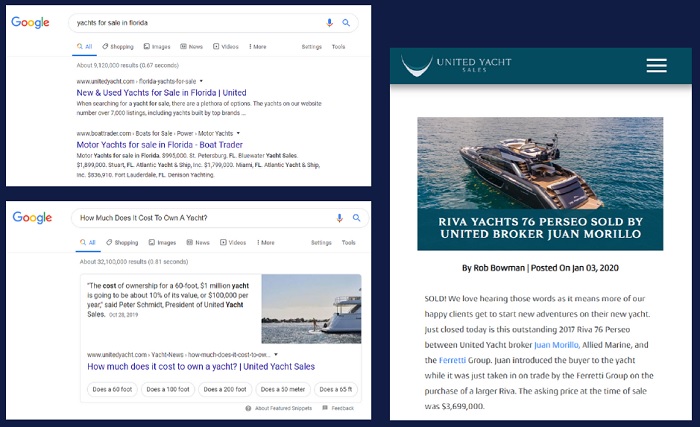Open Settings in the yacht cost search
Screen dimensions: 700x427
[x=321, y=243]
